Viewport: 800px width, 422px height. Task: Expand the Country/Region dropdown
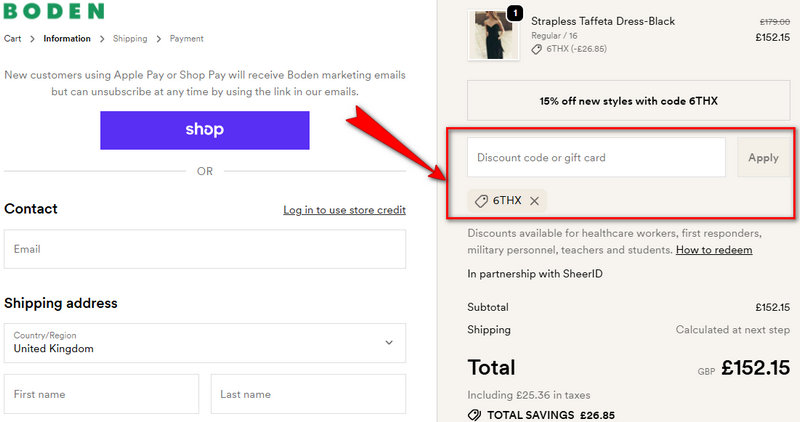pyautogui.click(x=204, y=343)
